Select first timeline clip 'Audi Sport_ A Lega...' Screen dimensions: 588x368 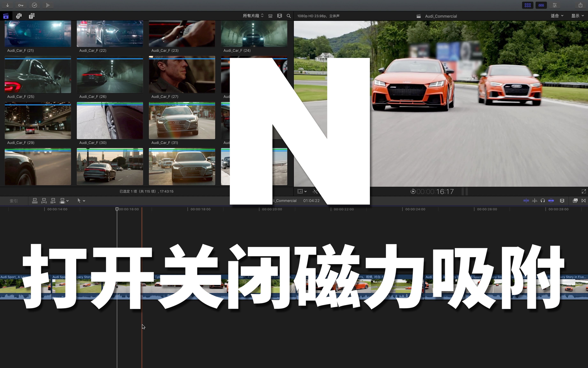tap(26, 287)
